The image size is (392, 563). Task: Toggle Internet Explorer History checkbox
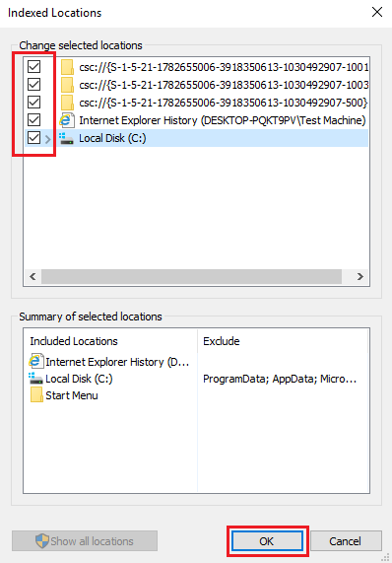pos(34,120)
